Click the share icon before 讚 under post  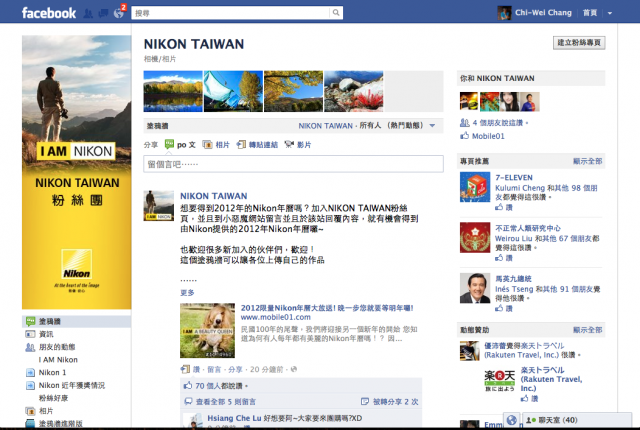pos(185,369)
